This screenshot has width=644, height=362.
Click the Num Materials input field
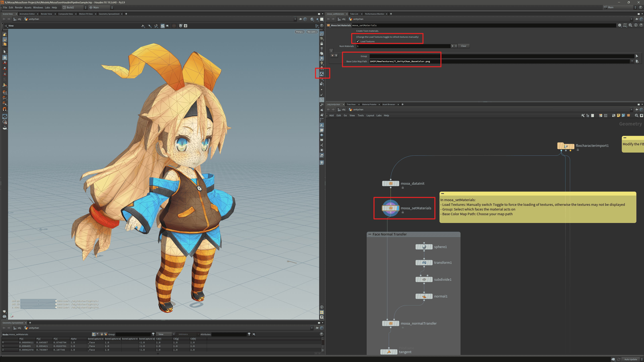[x=403, y=46]
